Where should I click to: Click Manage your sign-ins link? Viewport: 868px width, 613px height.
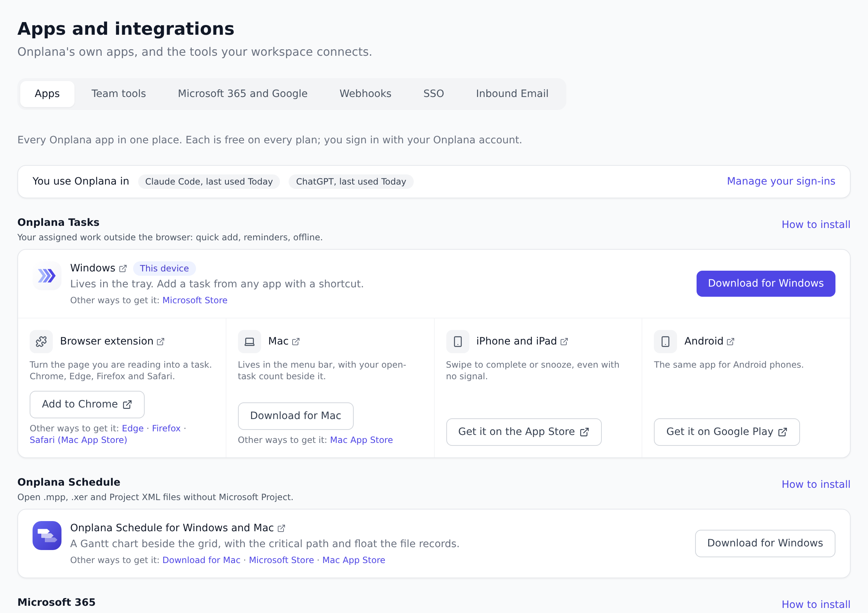[x=781, y=181]
